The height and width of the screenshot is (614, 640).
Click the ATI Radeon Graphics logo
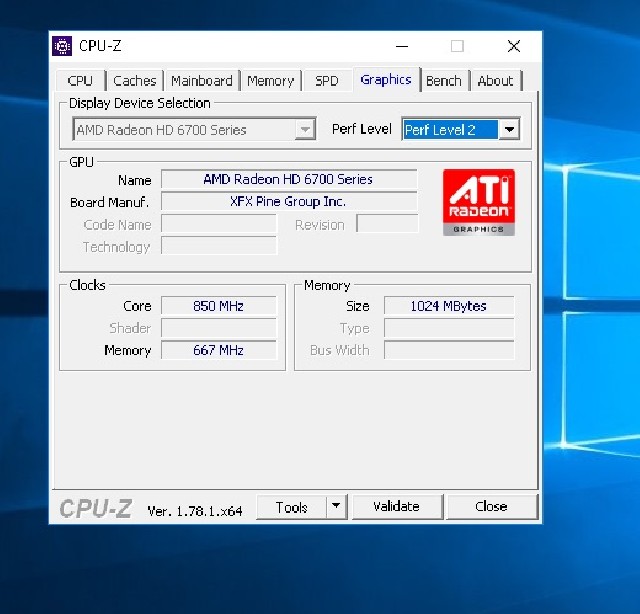[x=479, y=202]
